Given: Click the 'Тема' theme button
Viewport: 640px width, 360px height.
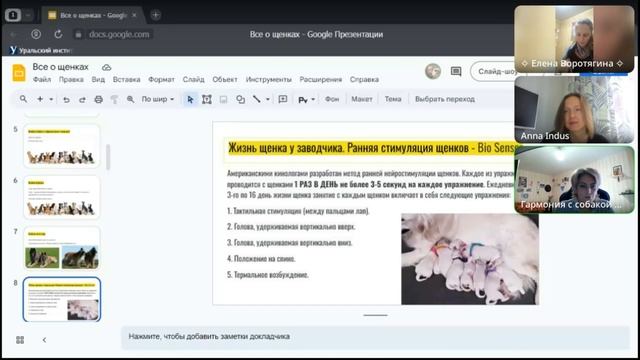Looking at the screenshot, I should click(x=393, y=99).
